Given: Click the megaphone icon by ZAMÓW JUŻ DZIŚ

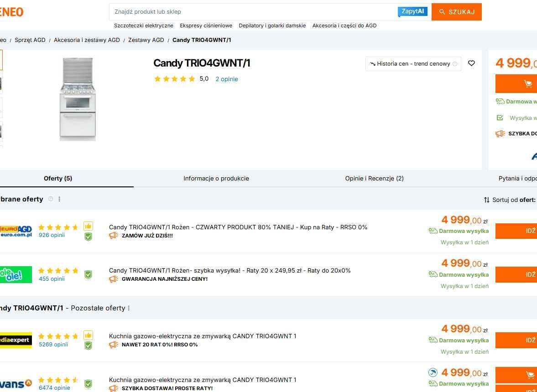Looking at the screenshot, I should (113, 236).
